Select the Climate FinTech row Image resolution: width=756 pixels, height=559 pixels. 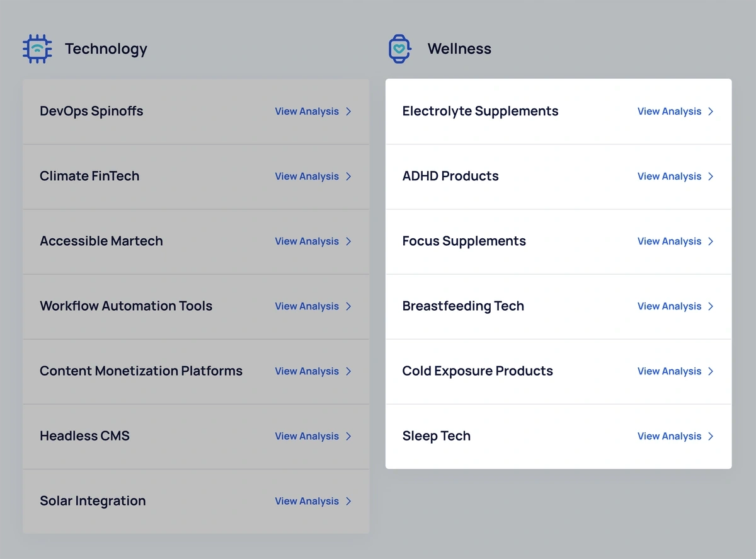(x=157, y=176)
